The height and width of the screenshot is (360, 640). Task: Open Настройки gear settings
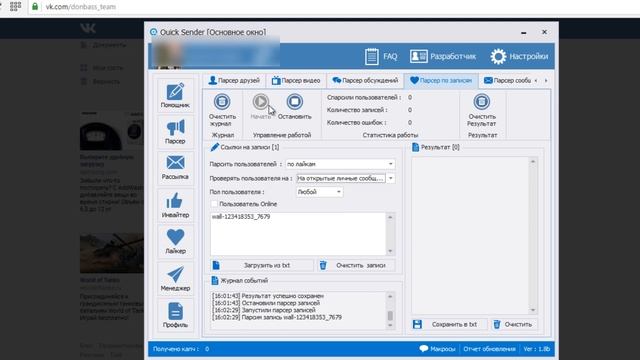[x=519, y=56]
